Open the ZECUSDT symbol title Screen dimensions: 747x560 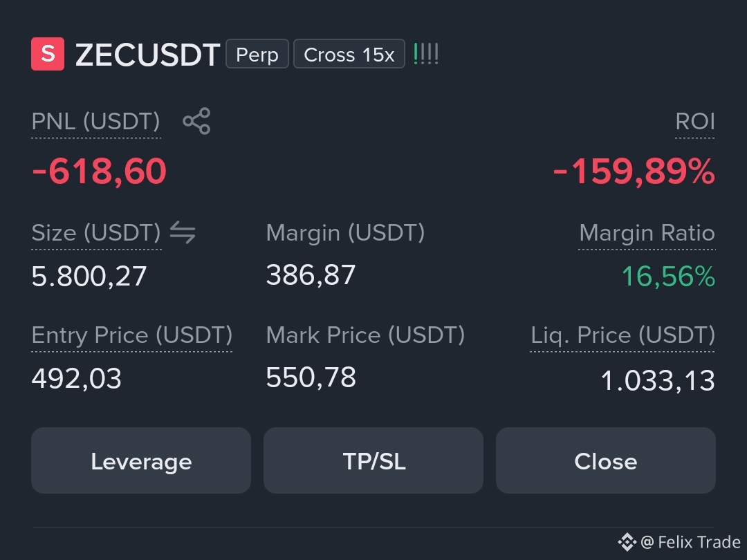click(x=148, y=55)
